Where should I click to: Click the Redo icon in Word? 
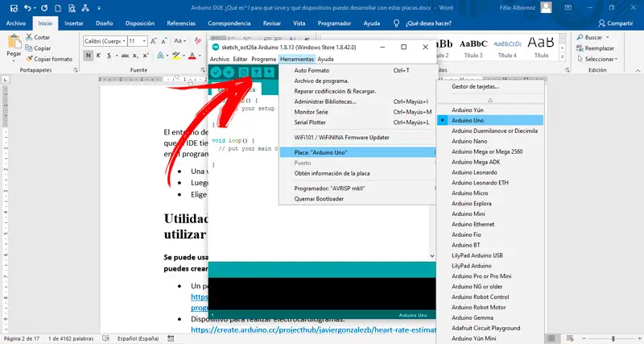coord(44,8)
